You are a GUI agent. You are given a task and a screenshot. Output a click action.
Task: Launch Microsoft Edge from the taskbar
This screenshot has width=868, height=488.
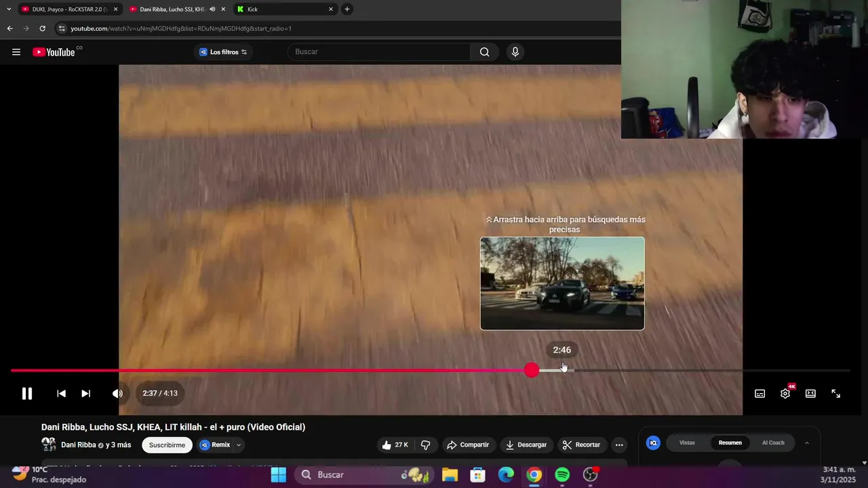(506, 474)
